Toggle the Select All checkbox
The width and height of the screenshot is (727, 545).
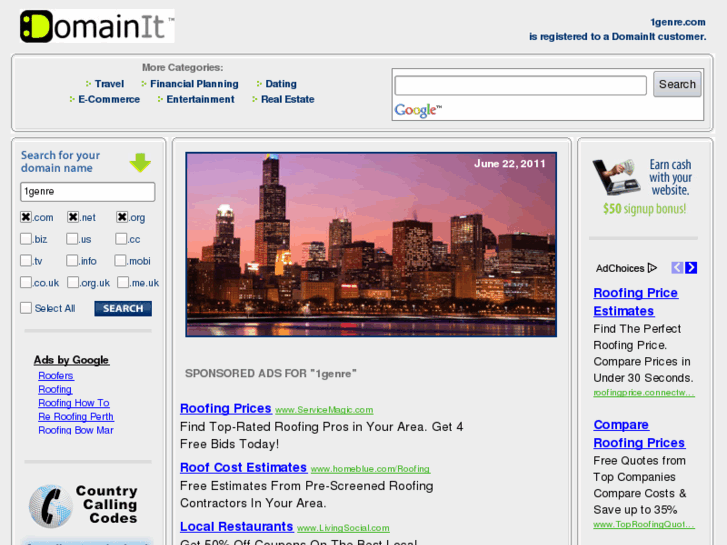[26, 308]
